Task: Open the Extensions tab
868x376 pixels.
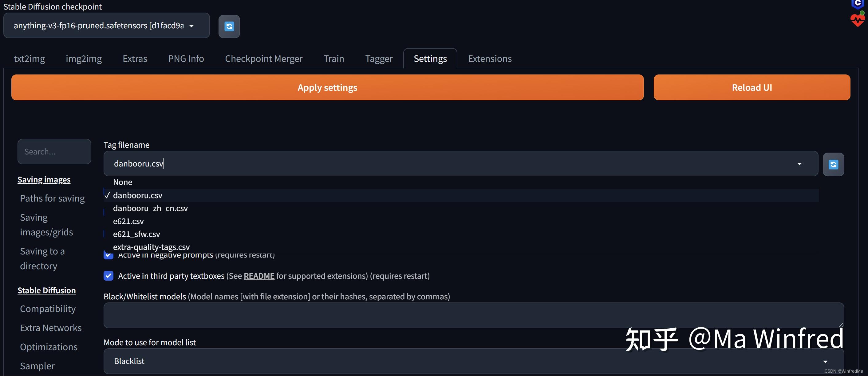Action: click(x=490, y=59)
